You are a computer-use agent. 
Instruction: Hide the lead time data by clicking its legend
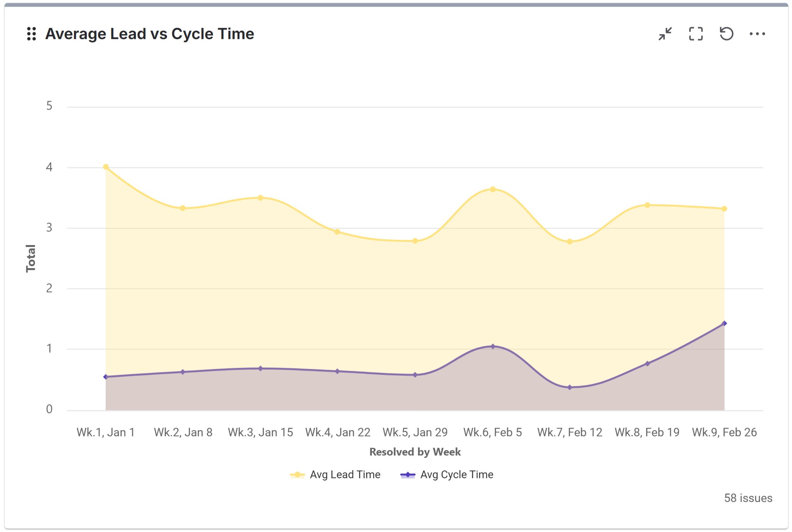coord(345,474)
